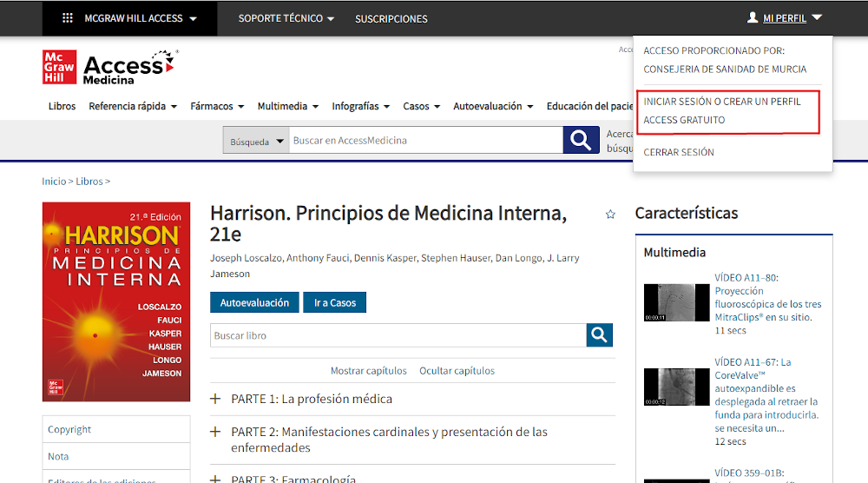The width and height of the screenshot is (868, 483).
Task: Play Vídeo A11-80 thumbnail
Action: [676, 302]
